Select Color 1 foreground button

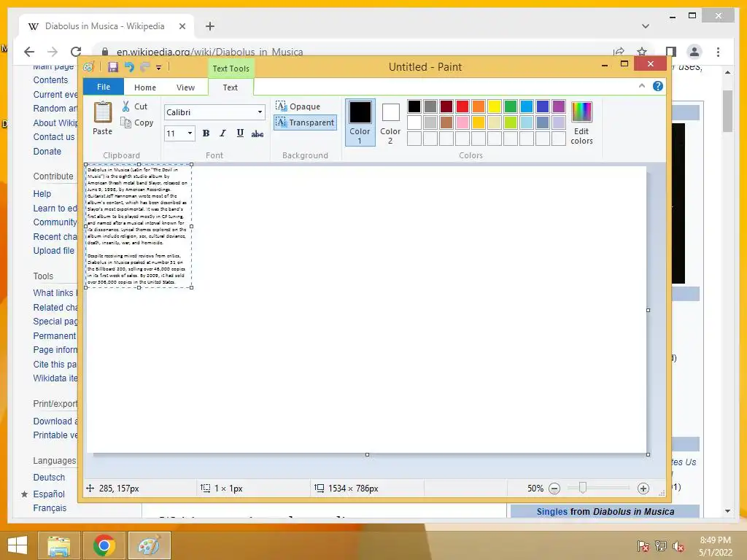point(360,122)
